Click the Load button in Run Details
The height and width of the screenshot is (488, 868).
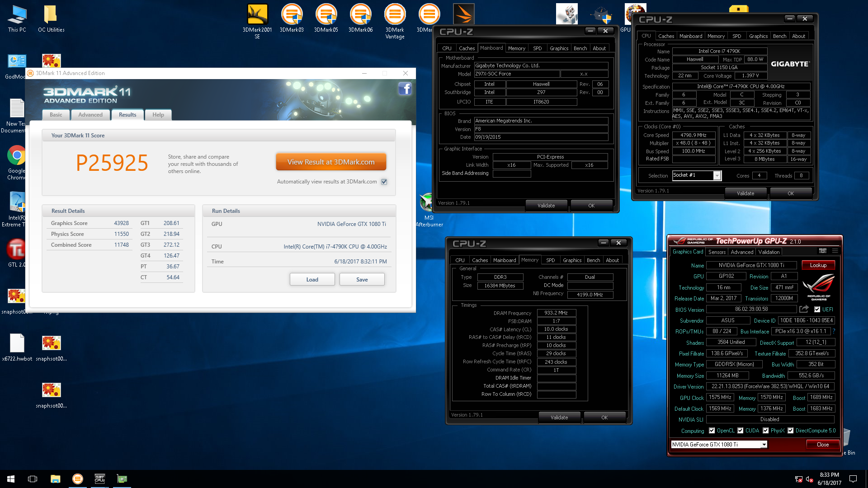point(312,279)
